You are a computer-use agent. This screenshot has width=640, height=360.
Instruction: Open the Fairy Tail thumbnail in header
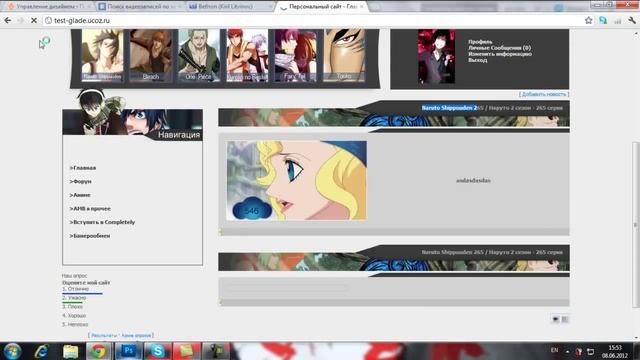[x=296, y=55]
